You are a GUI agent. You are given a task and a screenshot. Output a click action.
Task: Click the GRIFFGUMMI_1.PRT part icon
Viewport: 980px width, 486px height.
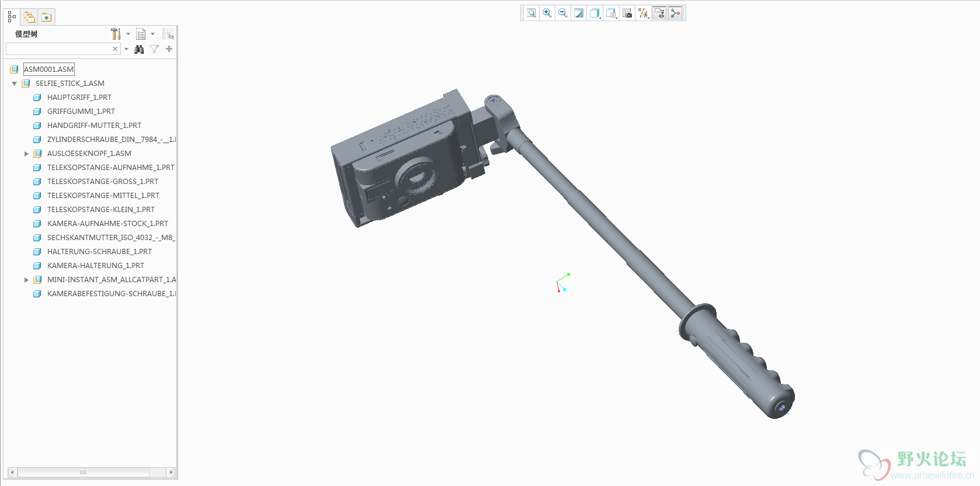coord(37,112)
